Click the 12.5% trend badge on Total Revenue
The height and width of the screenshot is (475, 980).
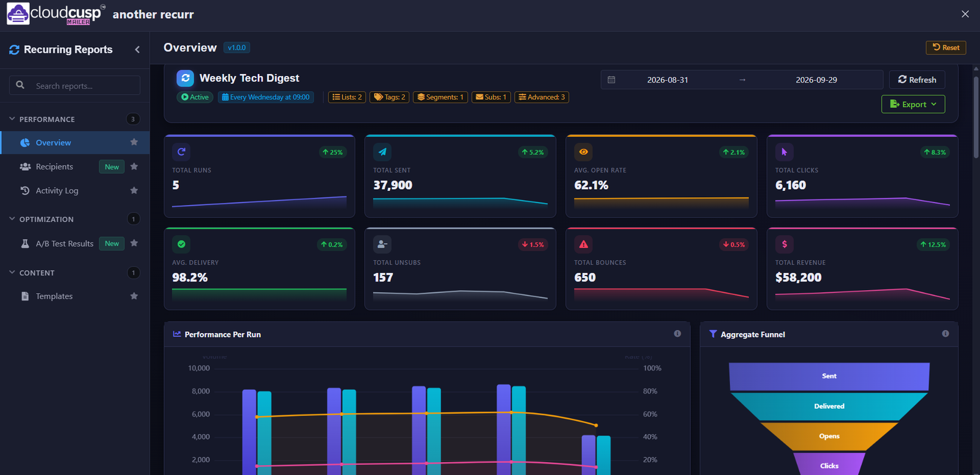[933, 245]
